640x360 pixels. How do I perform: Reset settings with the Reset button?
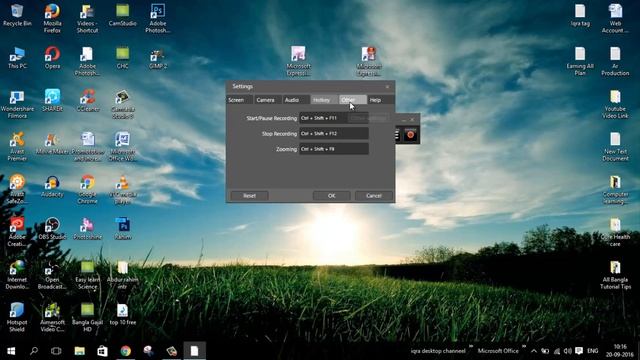pyautogui.click(x=249, y=196)
